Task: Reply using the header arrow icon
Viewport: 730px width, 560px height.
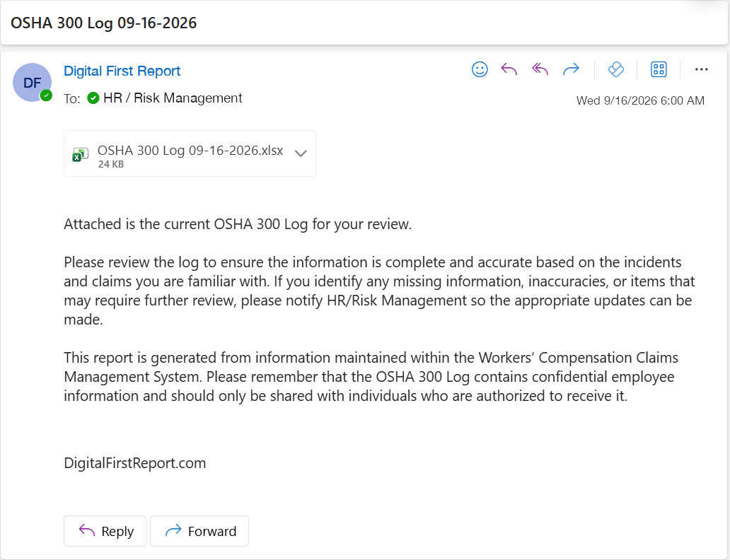Action: point(509,69)
